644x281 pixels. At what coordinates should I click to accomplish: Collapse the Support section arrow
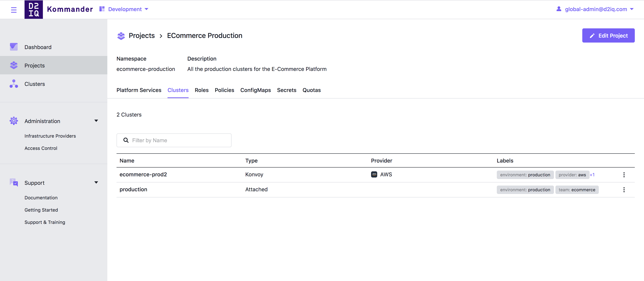click(96, 182)
